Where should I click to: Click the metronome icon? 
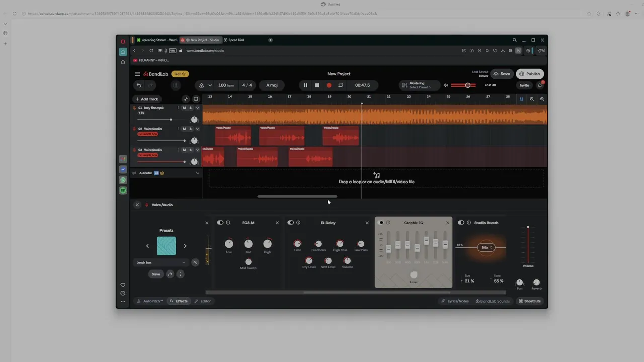(x=202, y=85)
